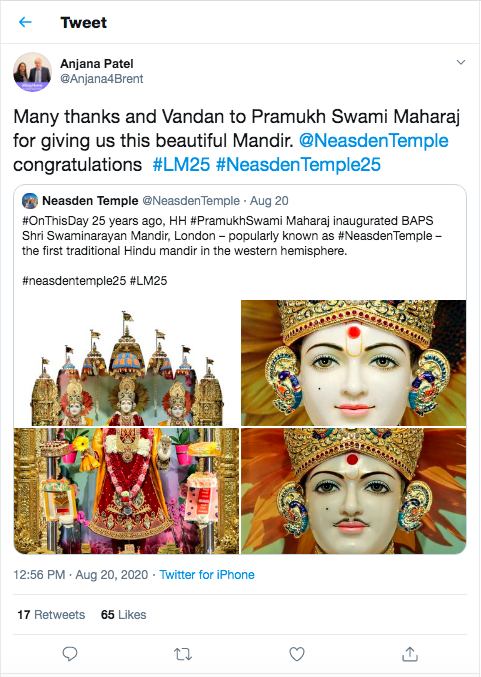This screenshot has width=481, height=677.
Task: Open the 12:56 PM Aug 20, 2020 timestamp
Action: coord(80,575)
